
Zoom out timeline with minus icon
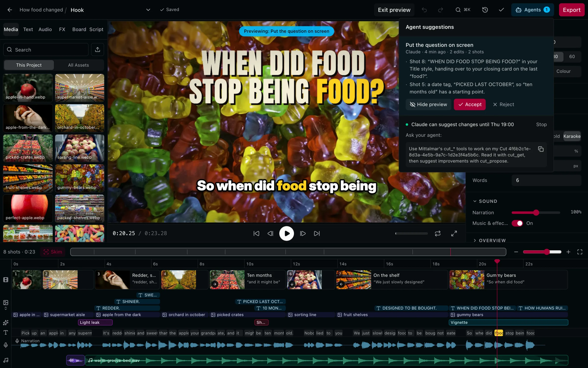[x=516, y=252]
